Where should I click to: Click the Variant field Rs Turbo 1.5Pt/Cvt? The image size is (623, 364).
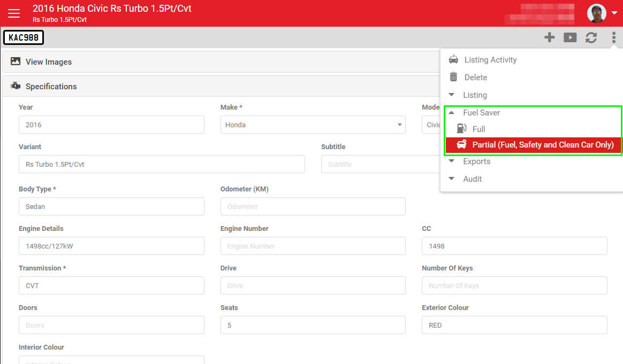point(162,164)
